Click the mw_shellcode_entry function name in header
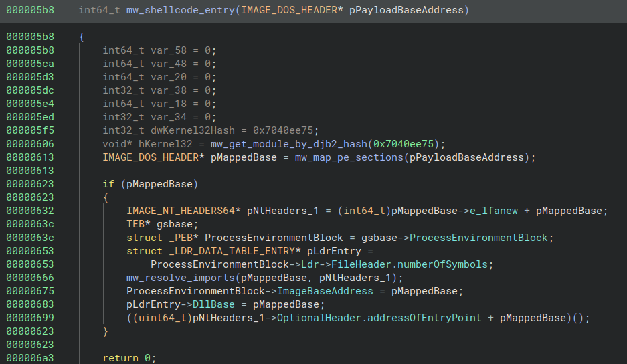 181,10
